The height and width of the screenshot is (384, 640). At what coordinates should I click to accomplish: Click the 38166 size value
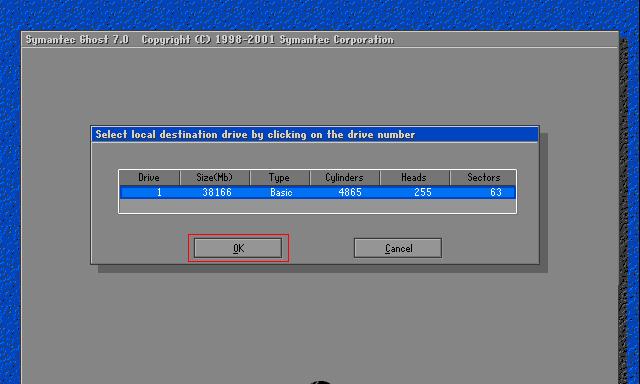click(x=217, y=192)
